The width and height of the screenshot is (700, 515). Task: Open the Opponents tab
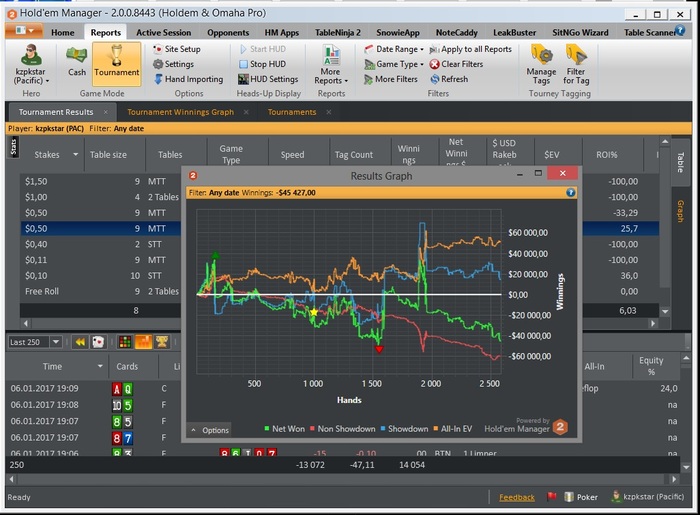tap(228, 33)
